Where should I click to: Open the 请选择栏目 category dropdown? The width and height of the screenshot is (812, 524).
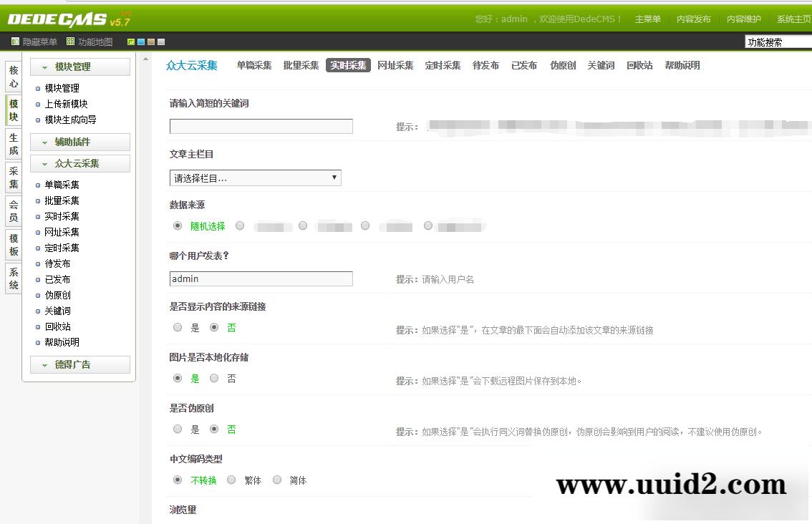[255, 177]
